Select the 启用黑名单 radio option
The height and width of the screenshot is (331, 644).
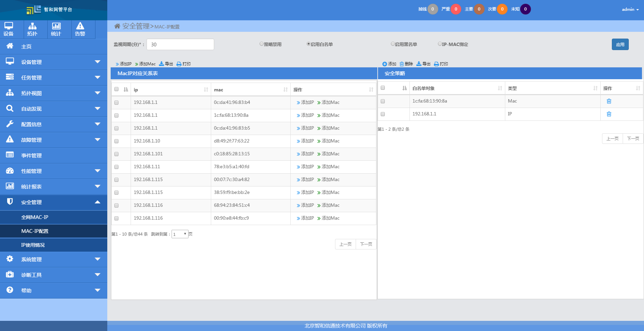pyautogui.click(x=393, y=44)
